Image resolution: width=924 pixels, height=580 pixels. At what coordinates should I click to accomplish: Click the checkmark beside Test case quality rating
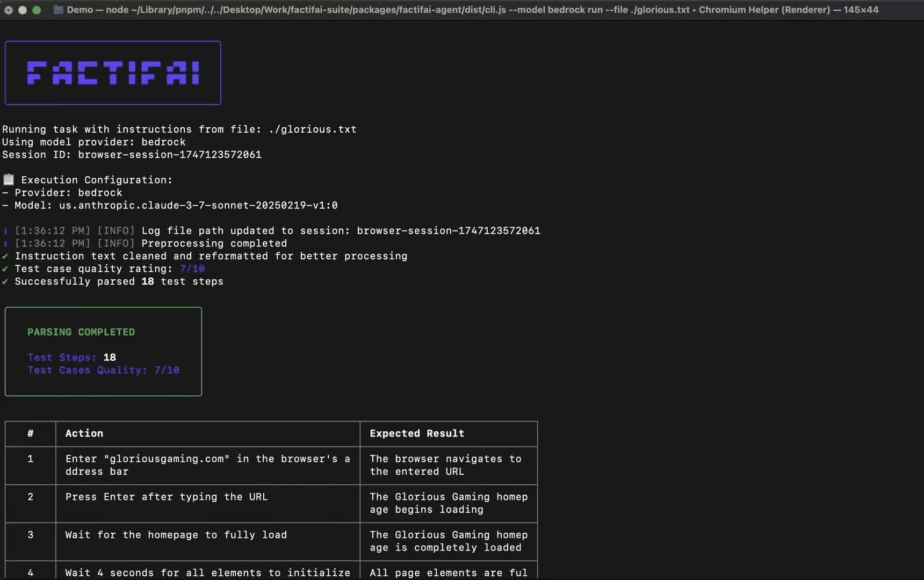[x=5, y=269]
